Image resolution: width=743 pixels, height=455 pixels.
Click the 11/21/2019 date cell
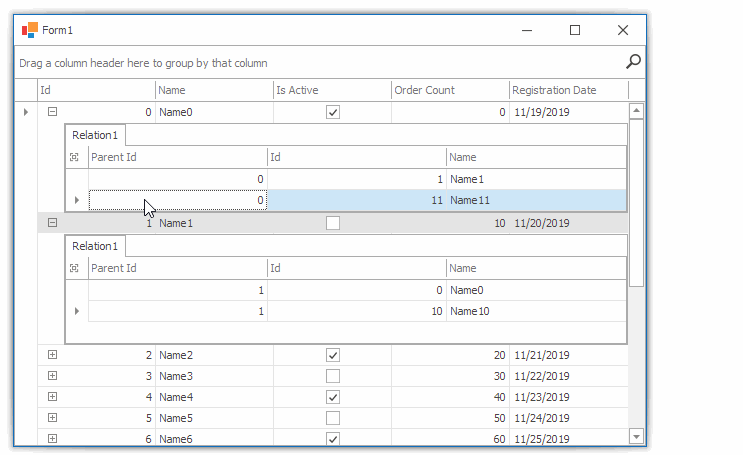click(569, 355)
